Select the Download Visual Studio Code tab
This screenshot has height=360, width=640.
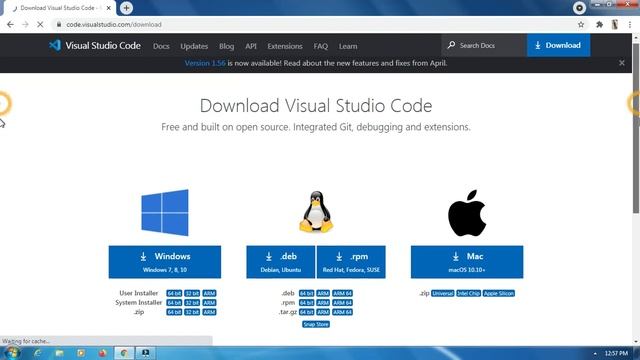click(x=59, y=8)
